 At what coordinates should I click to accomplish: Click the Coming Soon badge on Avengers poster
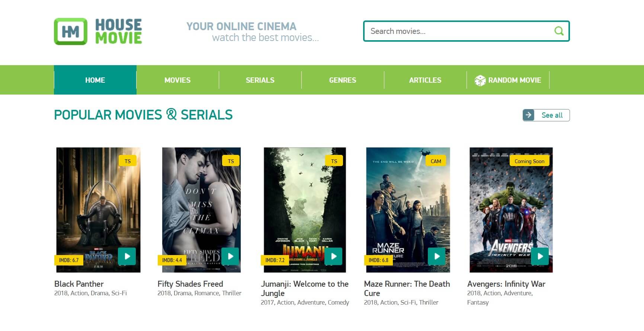click(x=529, y=161)
